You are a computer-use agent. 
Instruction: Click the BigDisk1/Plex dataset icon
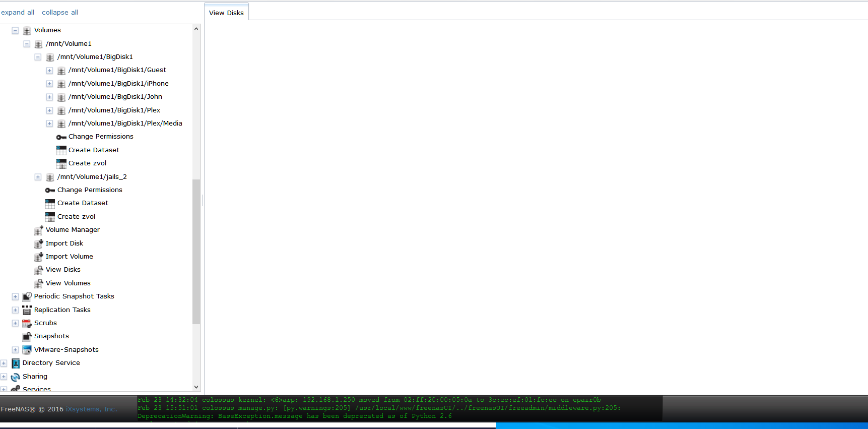point(61,110)
